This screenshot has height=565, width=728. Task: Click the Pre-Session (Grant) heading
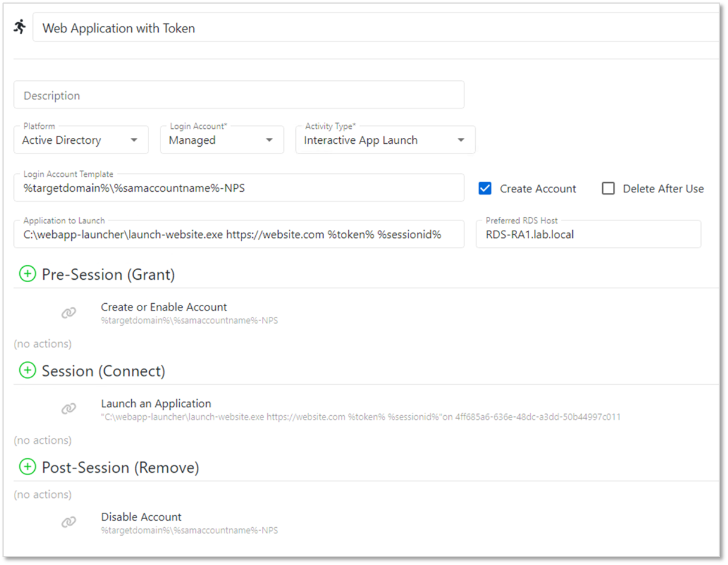click(x=108, y=274)
